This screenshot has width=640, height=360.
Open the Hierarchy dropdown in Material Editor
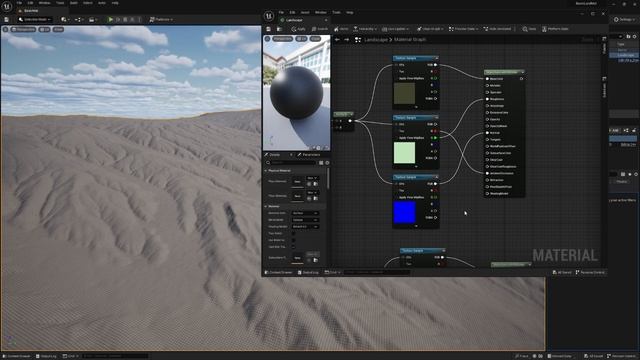[x=365, y=29]
